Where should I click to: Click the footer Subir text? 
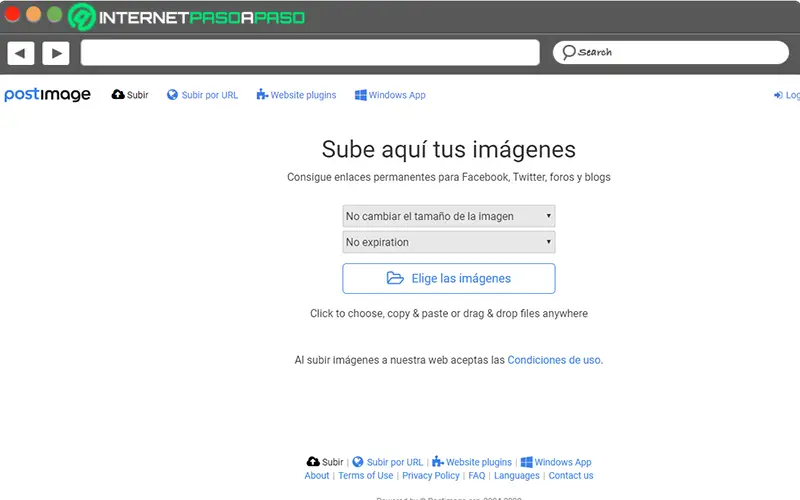332,462
